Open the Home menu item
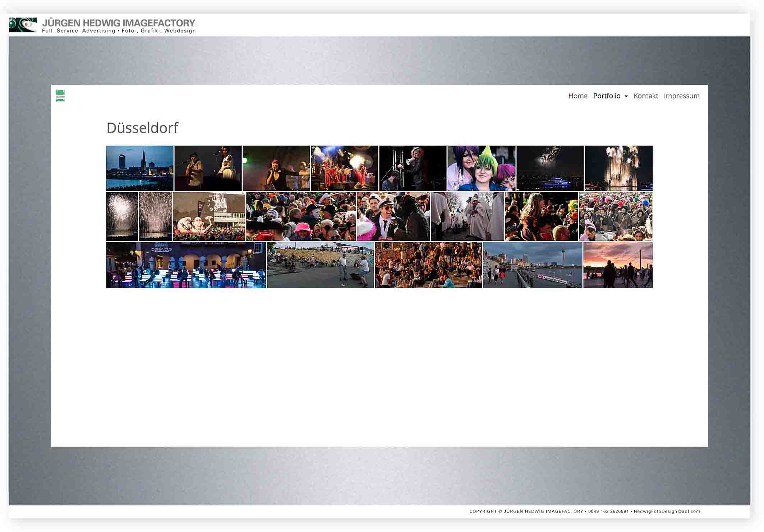 pyautogui.click(x=577, y=96)
